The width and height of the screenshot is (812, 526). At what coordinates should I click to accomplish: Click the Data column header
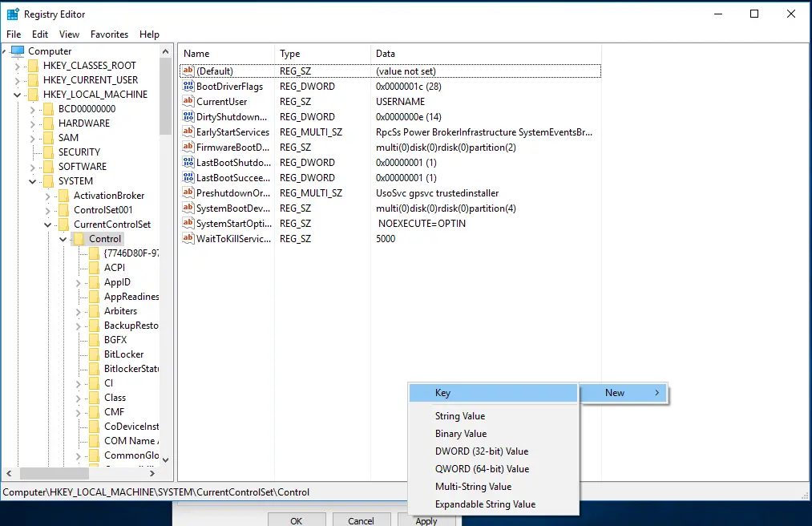(x=486, y=54)
